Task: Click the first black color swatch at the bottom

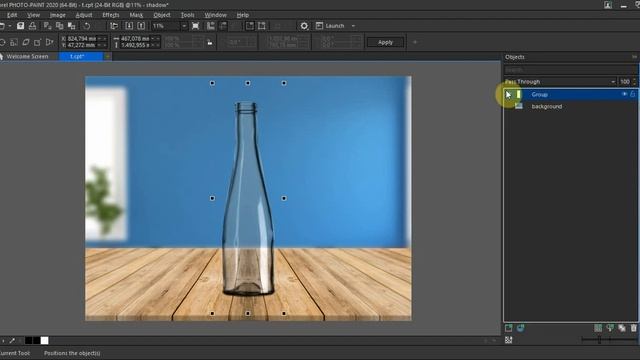Action: click(x=29, y=340)
